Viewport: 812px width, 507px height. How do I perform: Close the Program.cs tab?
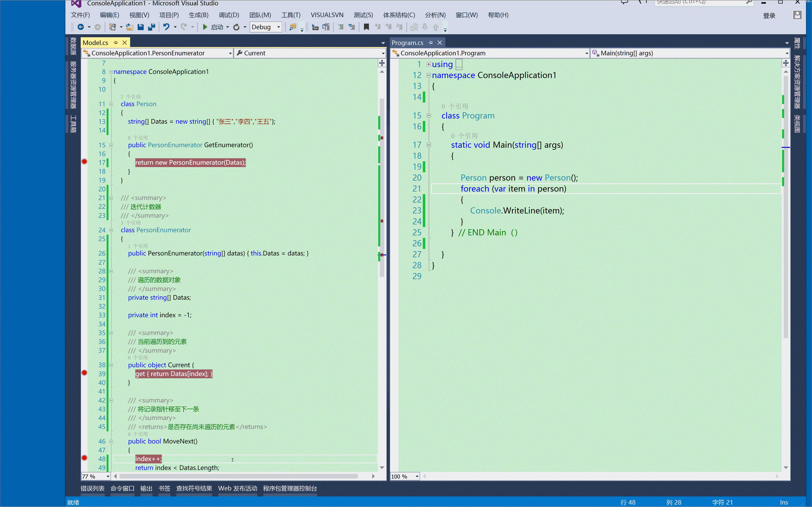(x=440, y=43)
